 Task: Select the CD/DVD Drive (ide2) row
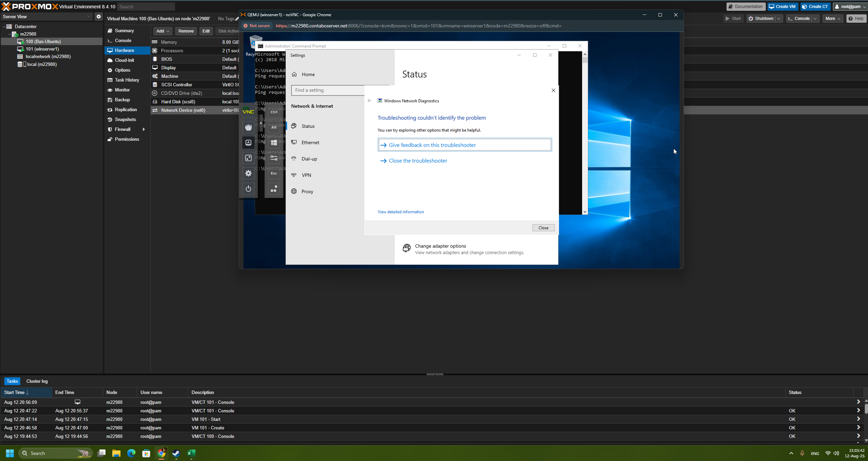click(x=195, y=93)
